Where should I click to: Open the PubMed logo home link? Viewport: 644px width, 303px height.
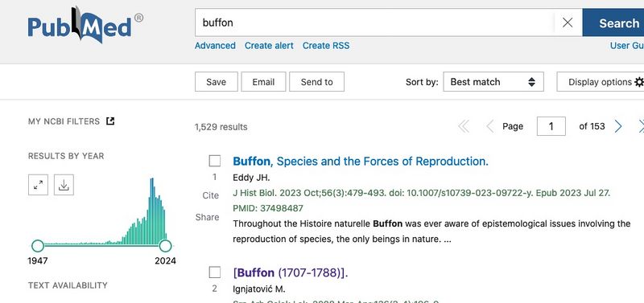coord(85,25)
